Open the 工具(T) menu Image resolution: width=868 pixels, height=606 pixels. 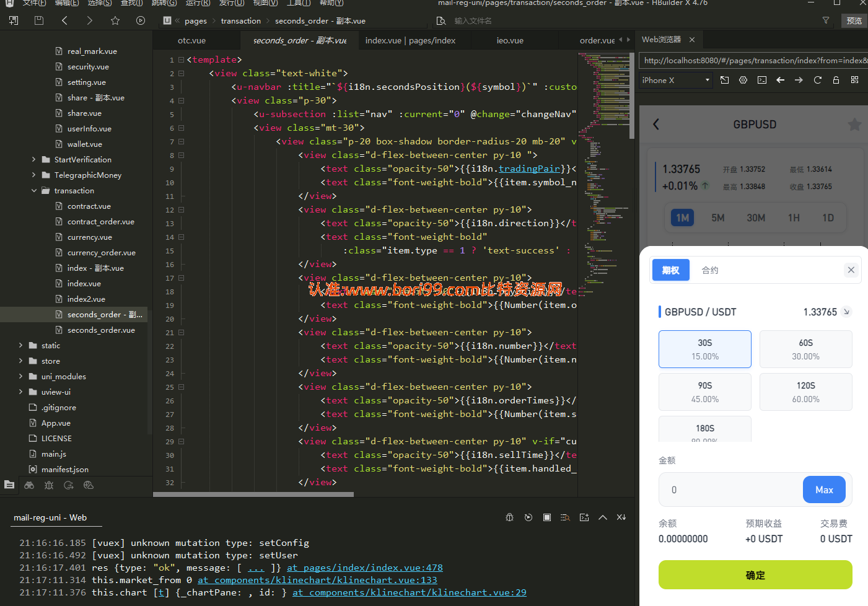click(x=299, y=3)
